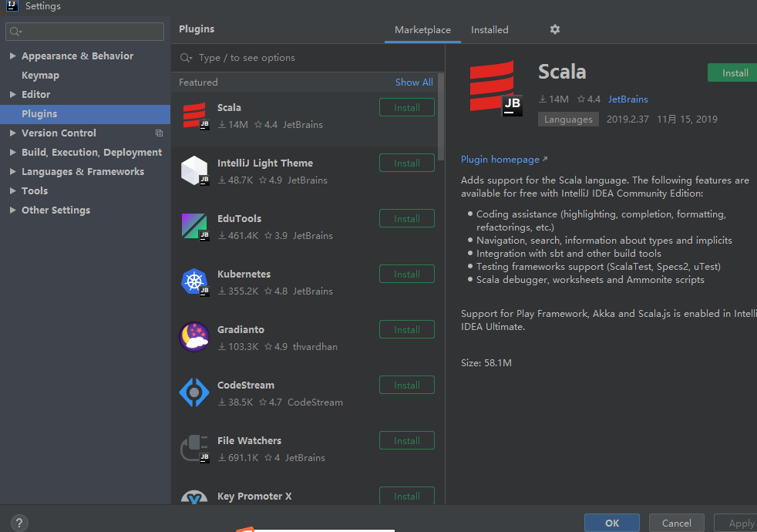This screenshot has height=532, width=757.
Task: Select the File Watchers plugin name
Action: (249, 441)
